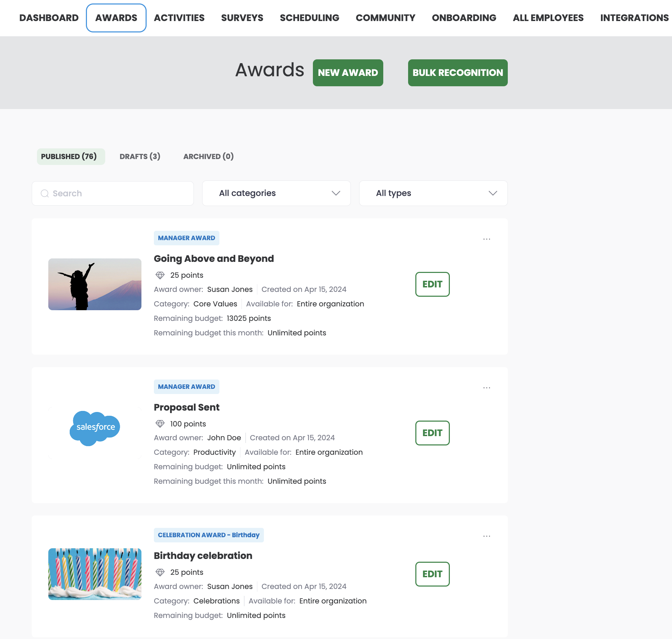This screenshot has height=639, width=672.
Task: Open the Activities section
Action: [x=179, y=18]
